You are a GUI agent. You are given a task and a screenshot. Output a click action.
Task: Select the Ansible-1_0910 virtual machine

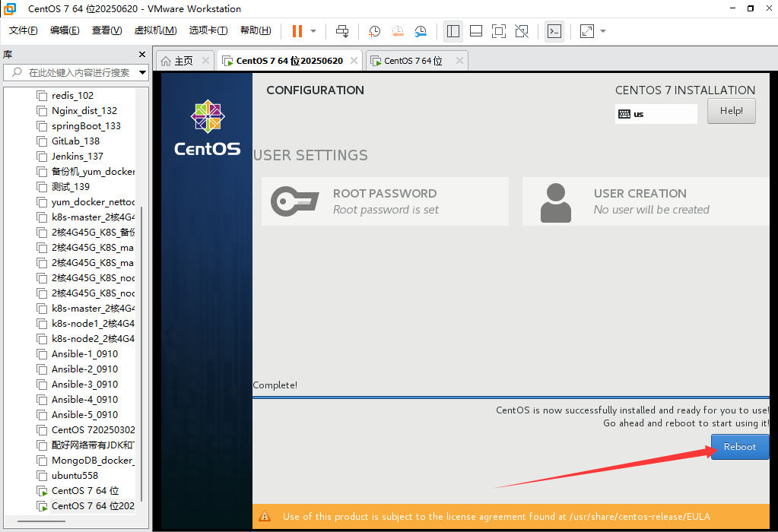[x=84, y=353]
